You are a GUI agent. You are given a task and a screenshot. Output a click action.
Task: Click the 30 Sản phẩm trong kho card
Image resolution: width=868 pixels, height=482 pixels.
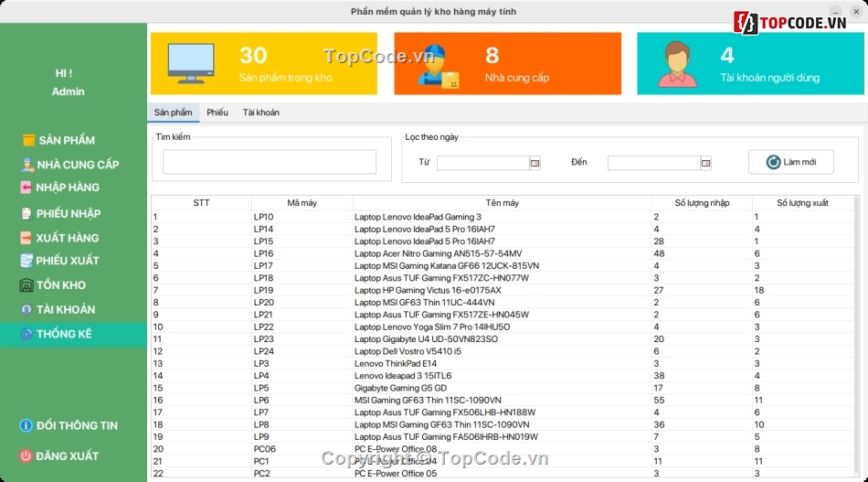point(264,63)
